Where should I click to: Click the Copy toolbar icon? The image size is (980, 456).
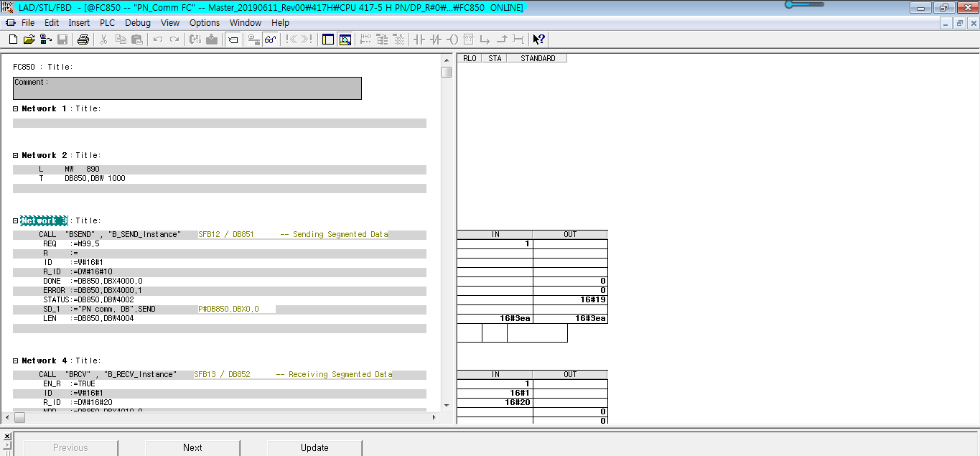pyautogui.click(x=120, y=39)
